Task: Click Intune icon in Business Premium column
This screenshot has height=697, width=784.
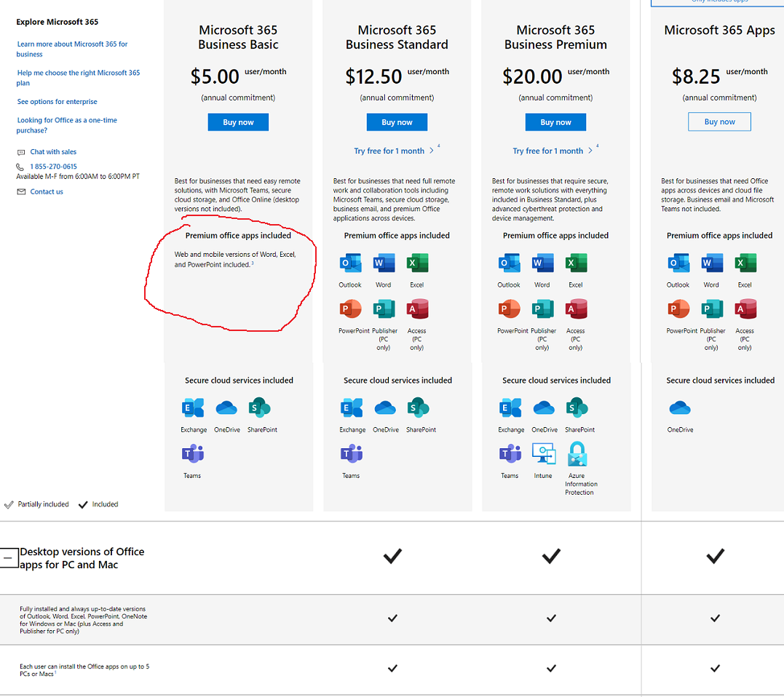Action: click(544, 454)
